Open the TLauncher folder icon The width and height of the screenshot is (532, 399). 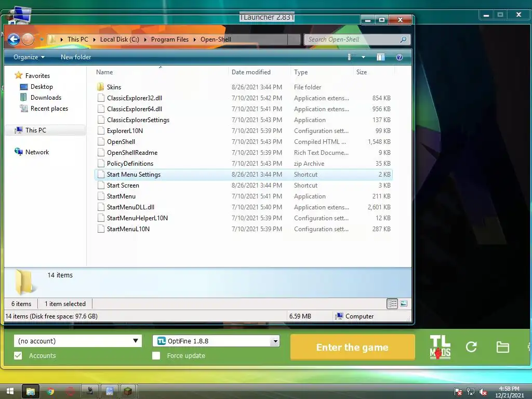point(502,347)
